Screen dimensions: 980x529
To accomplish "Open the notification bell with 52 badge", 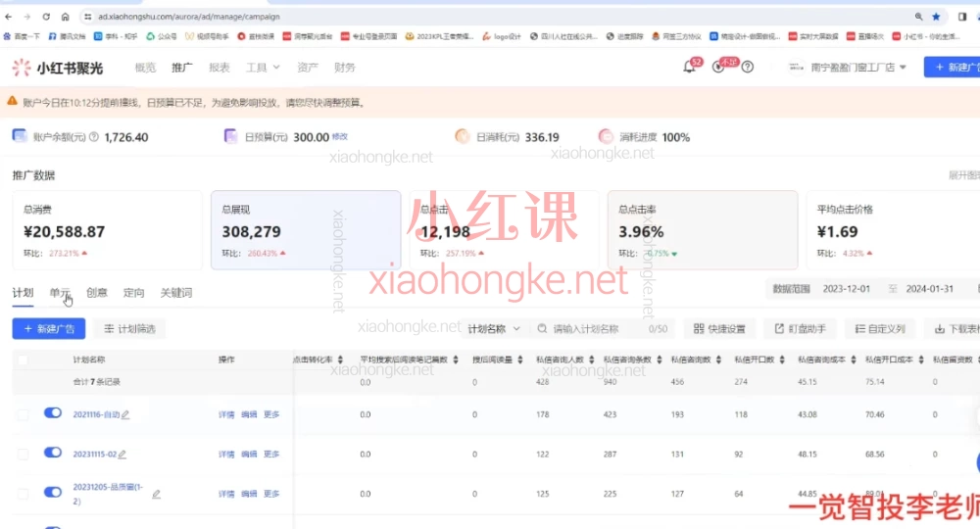I will [x=689, y=67].
